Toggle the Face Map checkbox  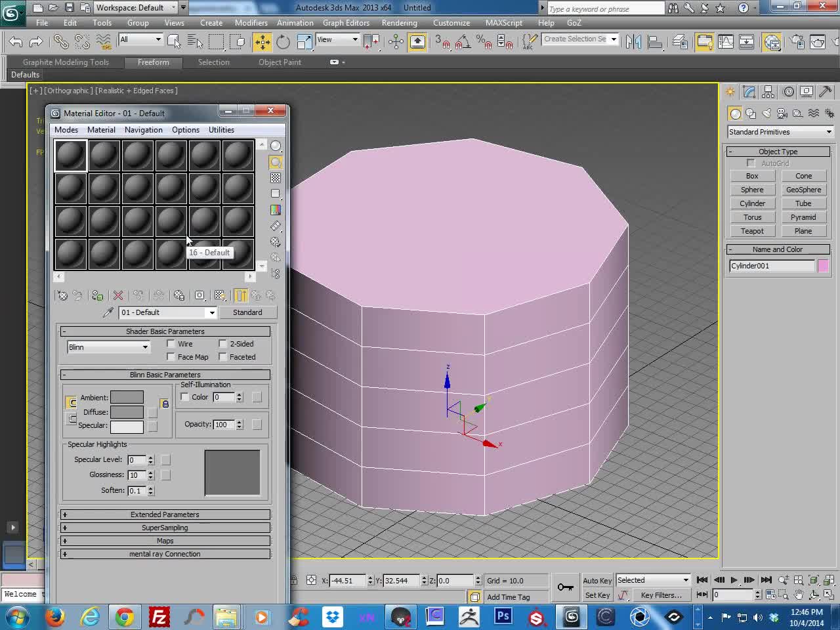pos(171,357)
